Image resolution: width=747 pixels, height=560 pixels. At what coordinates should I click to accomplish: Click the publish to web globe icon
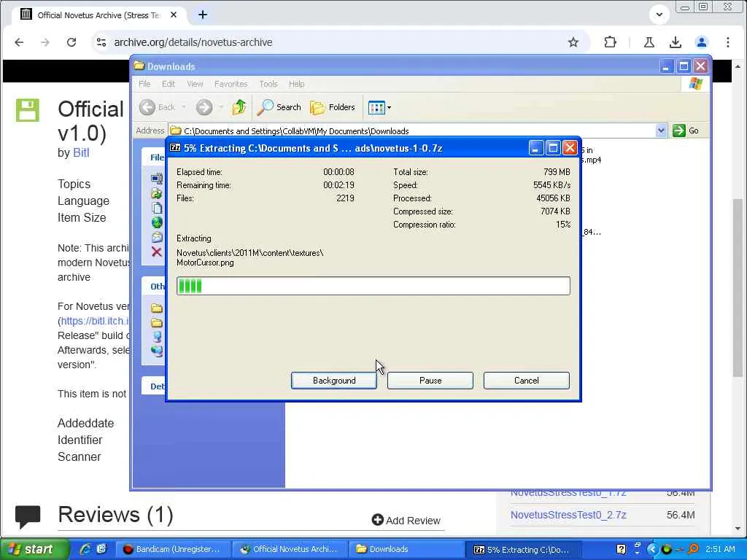(x=157, y=222)
